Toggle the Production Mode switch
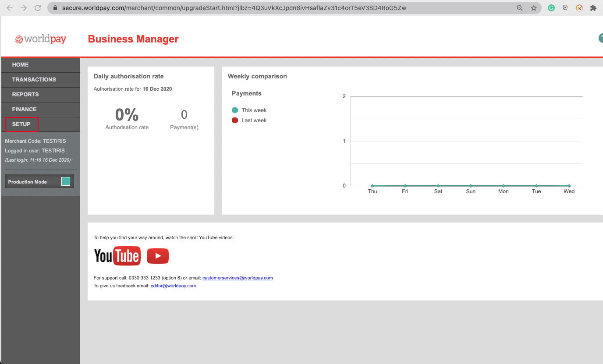Image resolution: width=603 pixels, height=364 pixels. pyautogui.click(x=66, y=181)
